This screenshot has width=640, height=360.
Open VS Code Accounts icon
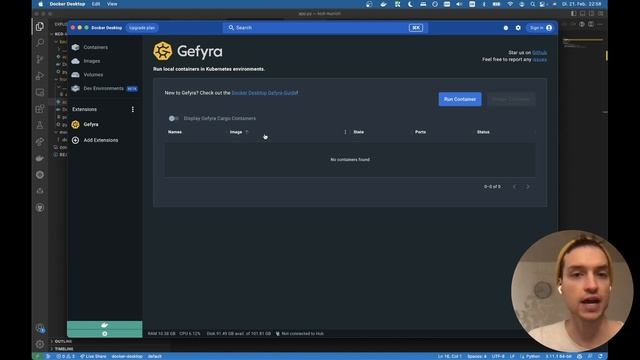[x=40, y=328]
